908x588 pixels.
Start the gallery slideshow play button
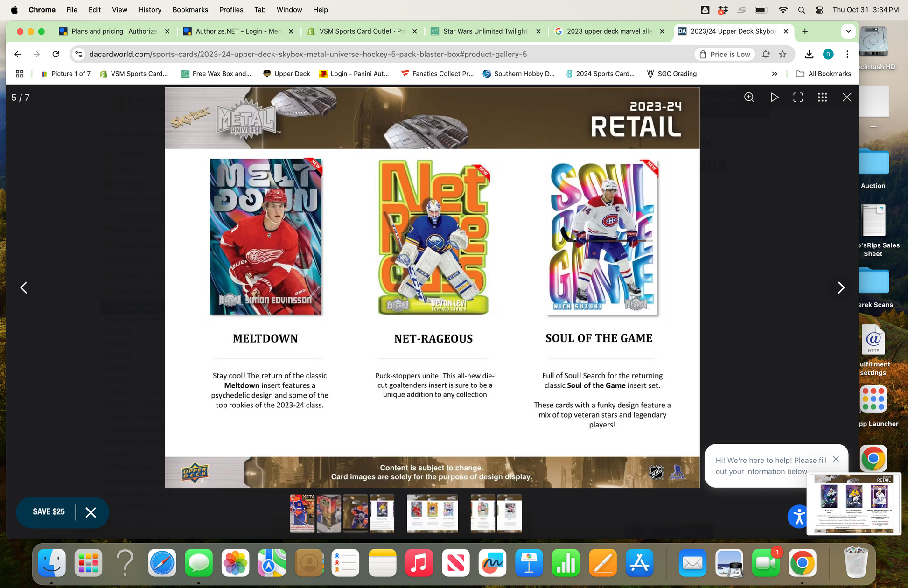pyautogui.click(x=774, y=97)
